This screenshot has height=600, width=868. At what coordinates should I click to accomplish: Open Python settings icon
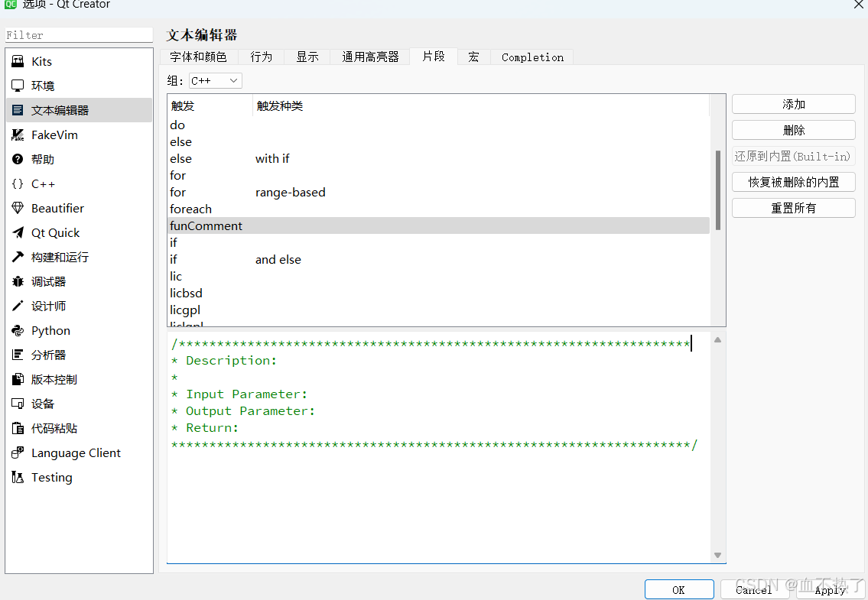[x=18, y=330]
